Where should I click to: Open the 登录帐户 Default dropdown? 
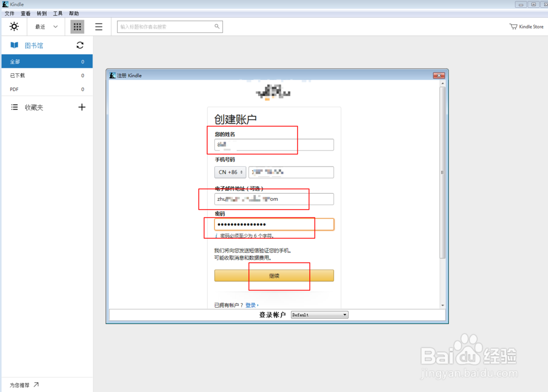tap(319, 315)
